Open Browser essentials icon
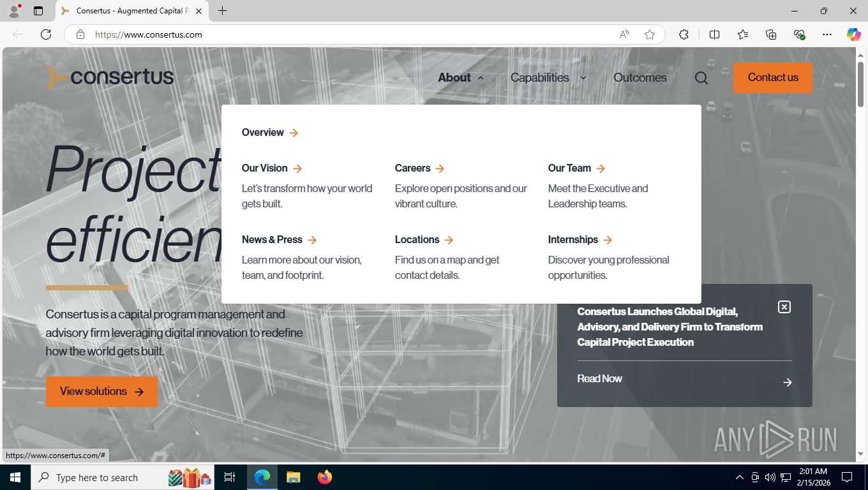 tap(799, 34)
